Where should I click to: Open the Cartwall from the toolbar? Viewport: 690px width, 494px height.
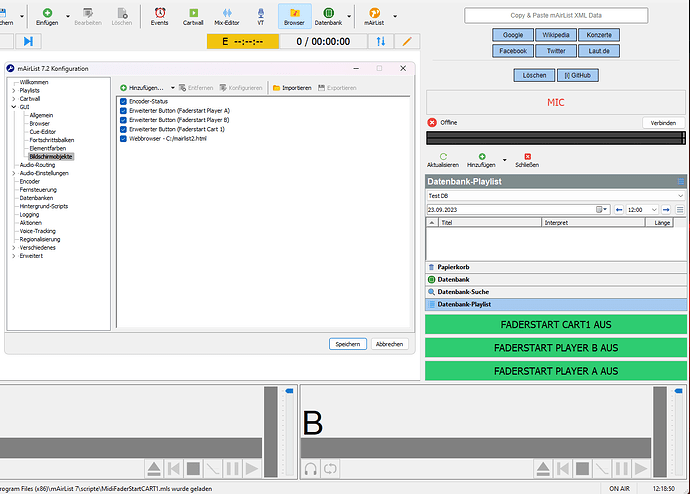[193, 16]
